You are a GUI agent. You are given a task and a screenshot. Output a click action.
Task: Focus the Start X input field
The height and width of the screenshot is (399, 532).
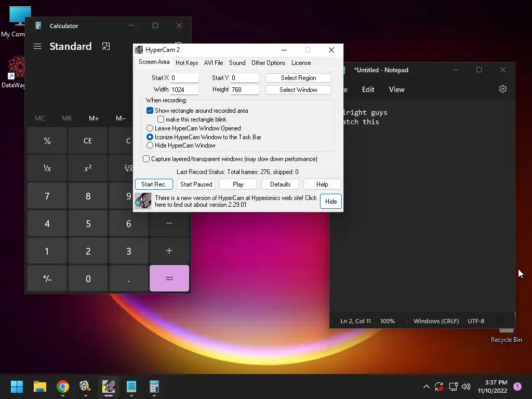click(x=184, y=78)
